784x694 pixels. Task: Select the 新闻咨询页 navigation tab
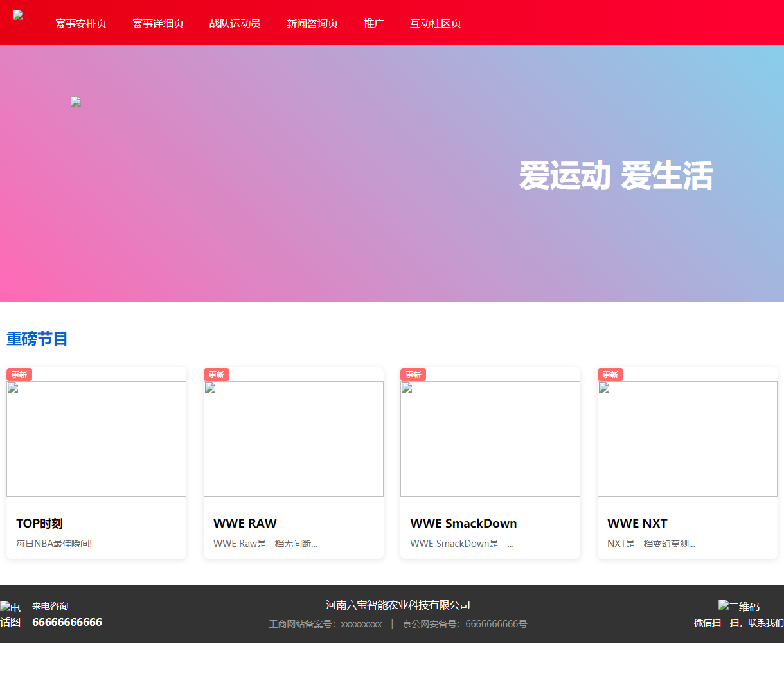pos(312,23)
